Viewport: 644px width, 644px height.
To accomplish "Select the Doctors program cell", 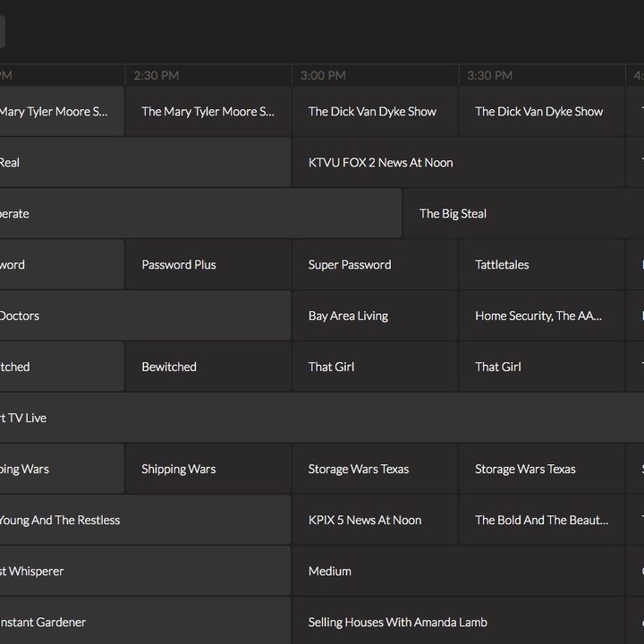I will [x=146, y=316].
